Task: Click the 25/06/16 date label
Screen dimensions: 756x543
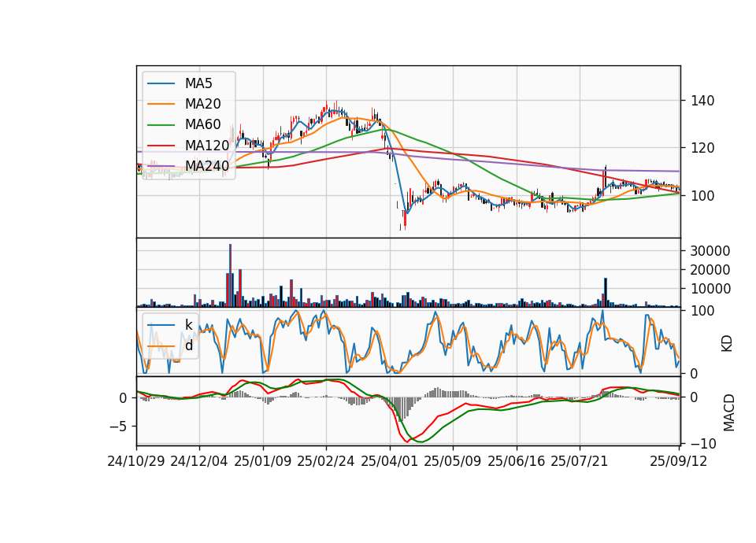Action: [517, 461]
